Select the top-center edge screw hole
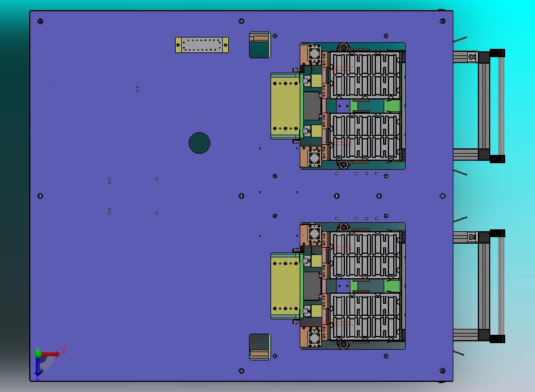 click(x=241, y=21)
